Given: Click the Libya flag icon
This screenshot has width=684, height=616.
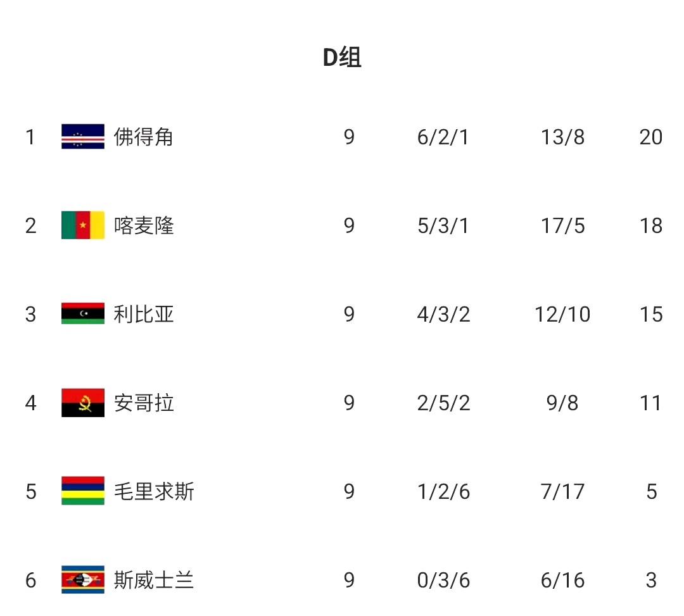Looking at the screenshot, I should pos(83,314).
